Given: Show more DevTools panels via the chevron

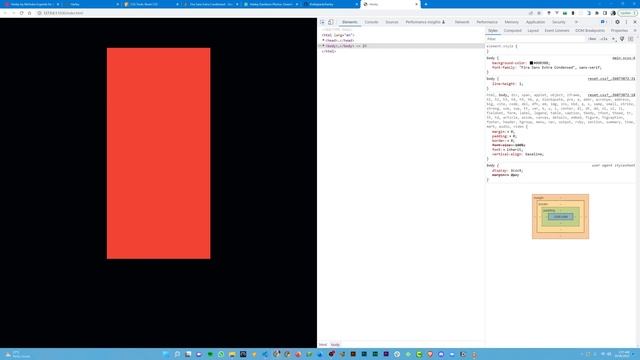Looking at the screenshot, I should (x=576, y=22).
